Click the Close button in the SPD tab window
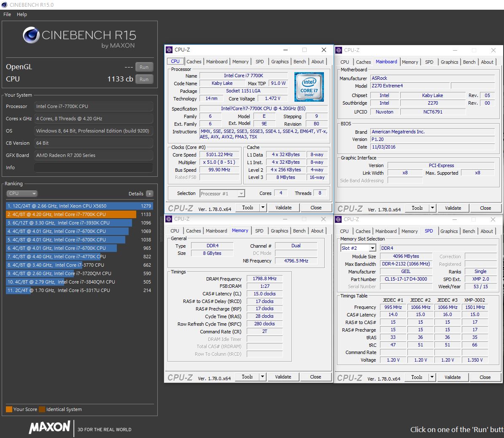 click(x=485, y=377)
